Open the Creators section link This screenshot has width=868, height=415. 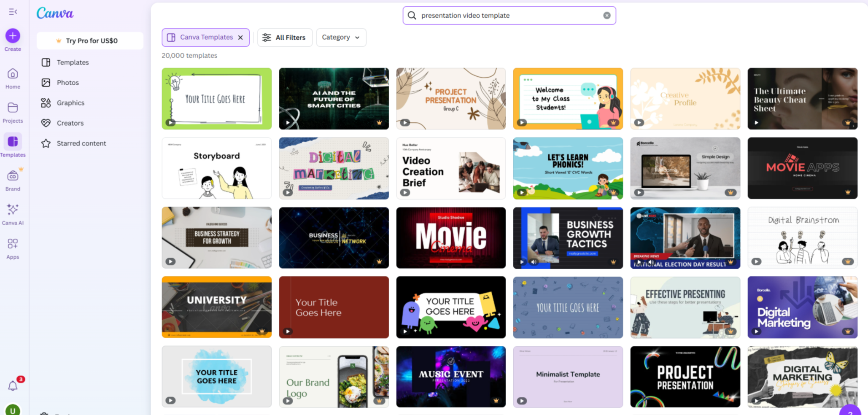pyautogui.click(x=70, y=123)
